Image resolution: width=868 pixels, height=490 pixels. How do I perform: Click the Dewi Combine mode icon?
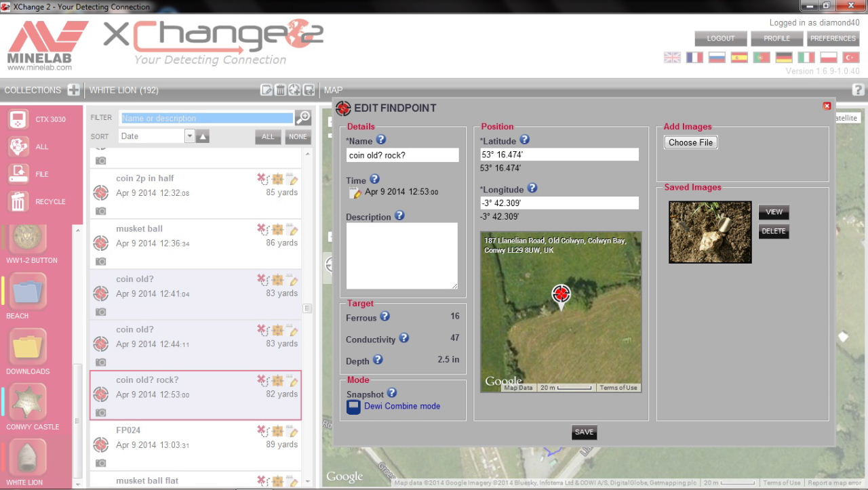353,407
